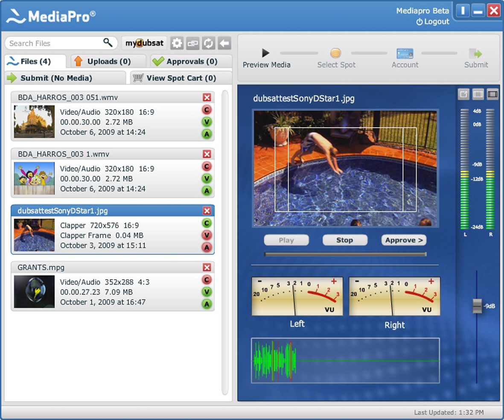Click the Play button

coord(286,240)
